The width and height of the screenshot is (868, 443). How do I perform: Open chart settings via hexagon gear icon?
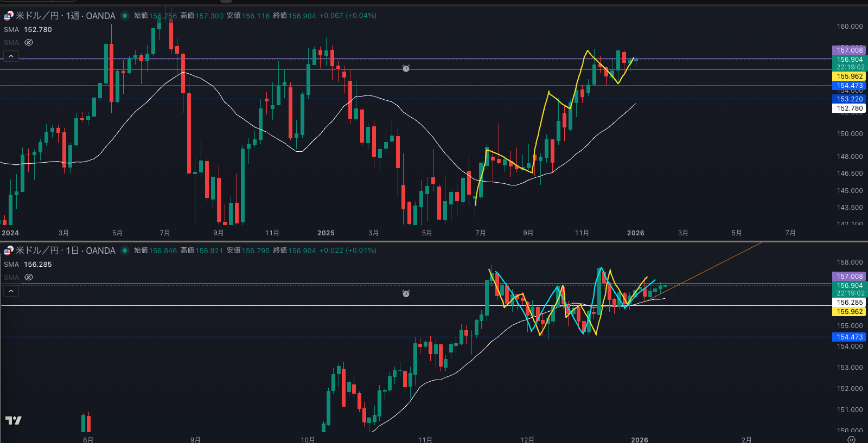tap(851, 439)
